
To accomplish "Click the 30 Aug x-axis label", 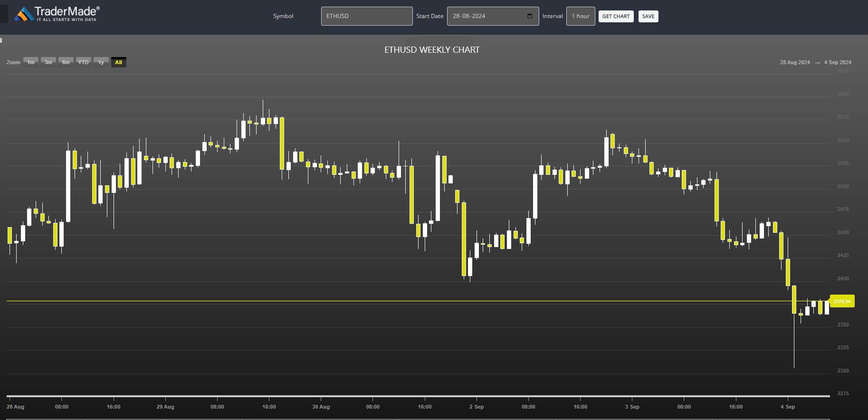I will coord(321,407).
